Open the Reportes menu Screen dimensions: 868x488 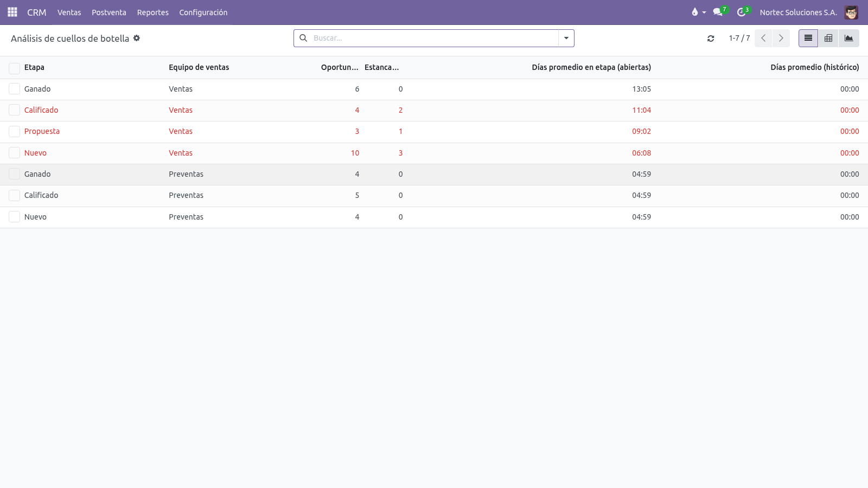pos(152,12)
